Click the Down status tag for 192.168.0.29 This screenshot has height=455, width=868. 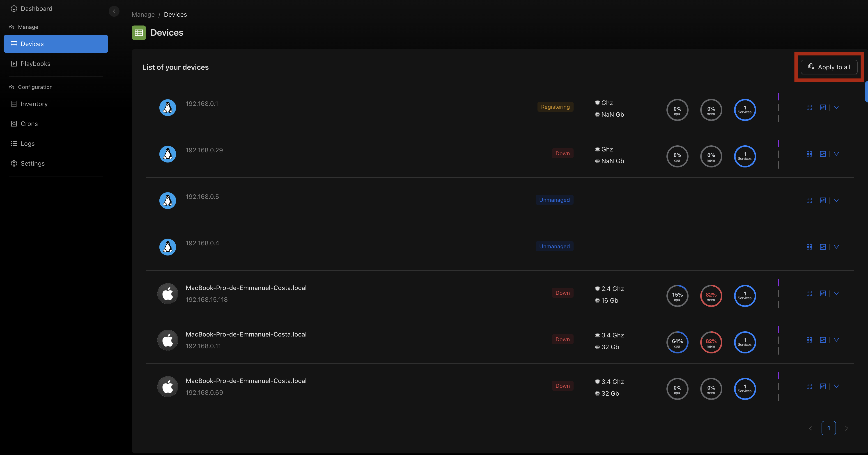[563, 153]
